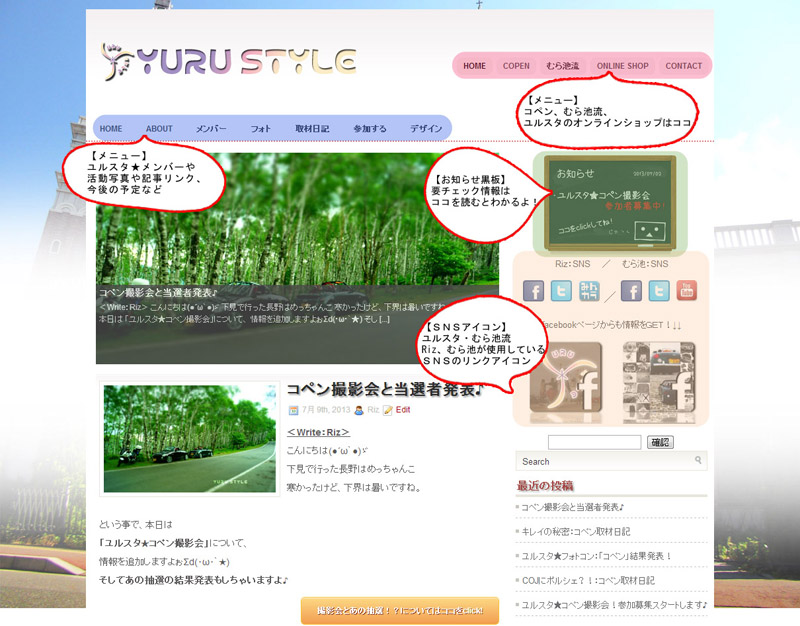Click the orange 撮影会 click-here button
The height and width of the screenshot is (626, 800).
click(399, 610)
